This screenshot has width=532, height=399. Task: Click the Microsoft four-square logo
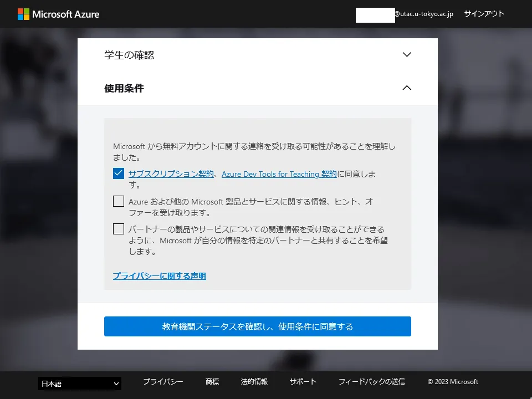point(23,14)
